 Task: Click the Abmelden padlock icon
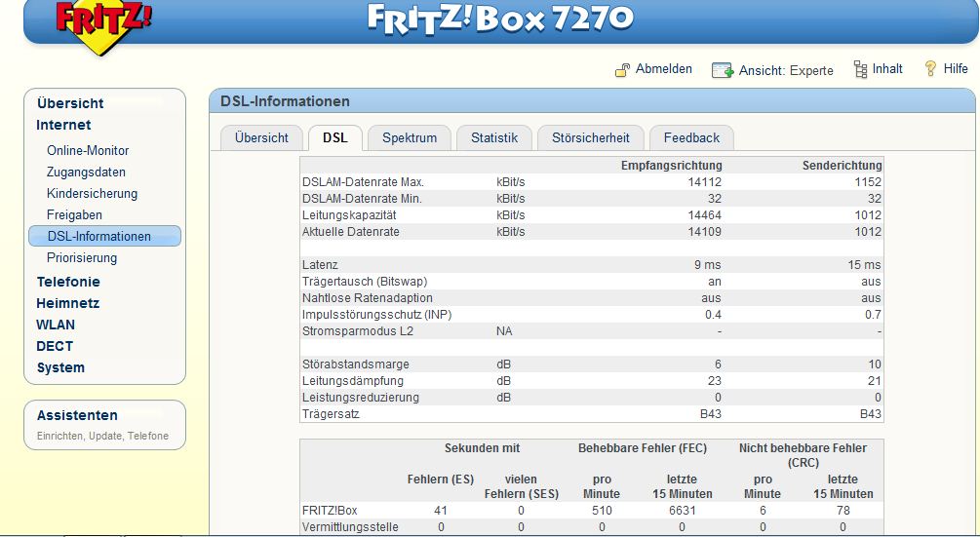tap(622, 70)
